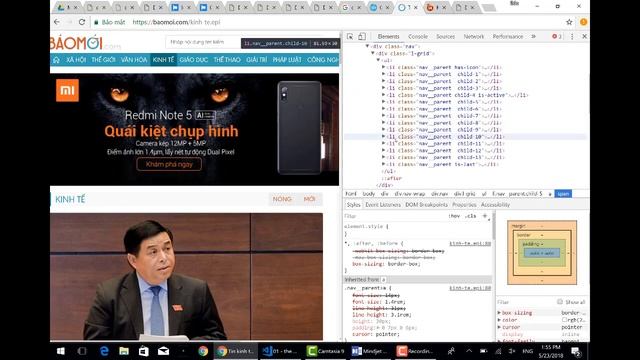Focus the Computed pane Filter field
Image resolution: width=640 pixels, height=360 pixels.
click(x=524, y=302)
